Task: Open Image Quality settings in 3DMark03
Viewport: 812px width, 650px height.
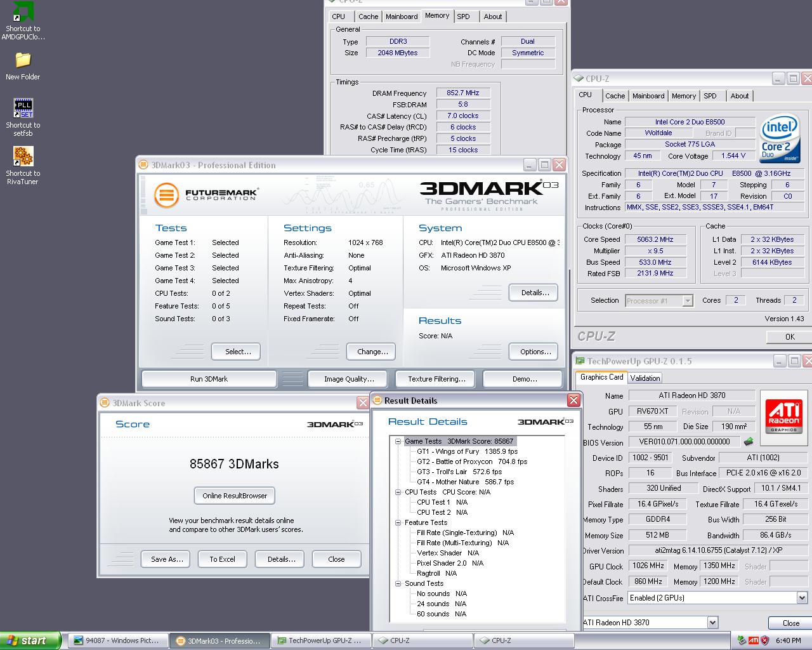Action: [349, 379]
